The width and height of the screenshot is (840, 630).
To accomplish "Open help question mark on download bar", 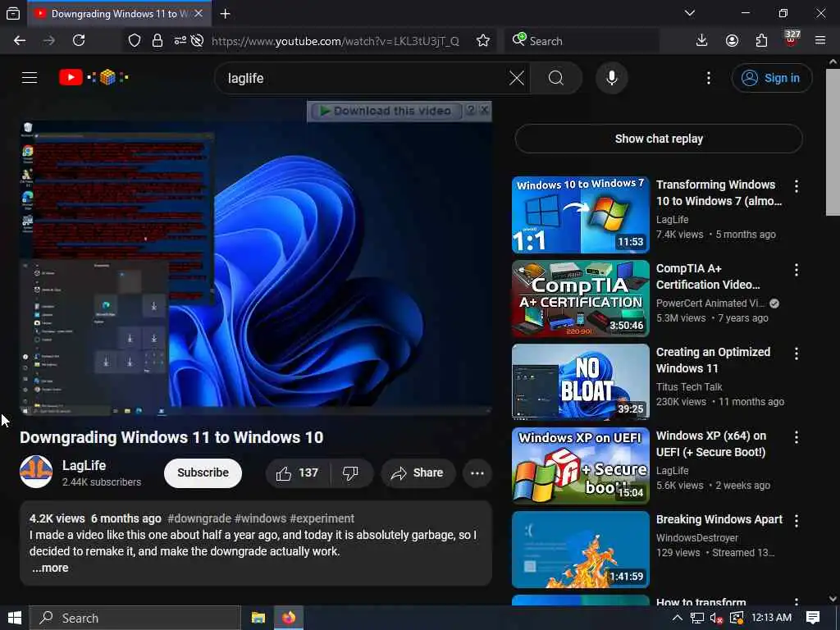I will coord(470,110).
